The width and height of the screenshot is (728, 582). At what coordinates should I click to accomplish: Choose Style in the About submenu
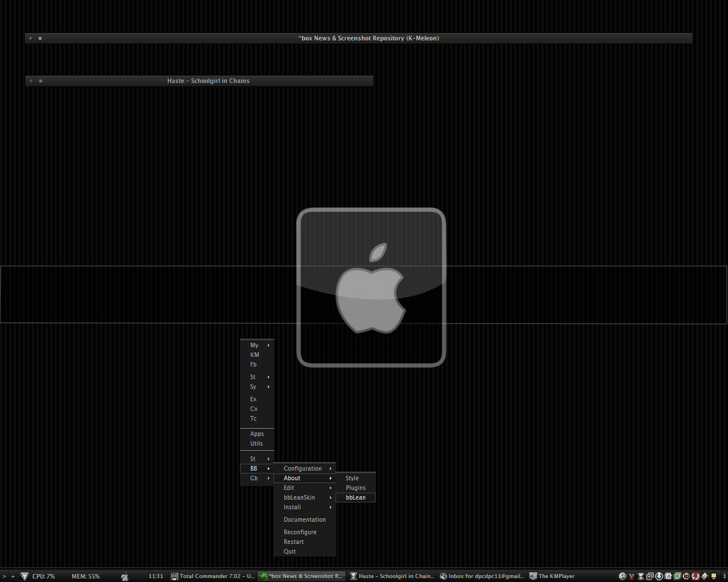click(x=355, y=478)
